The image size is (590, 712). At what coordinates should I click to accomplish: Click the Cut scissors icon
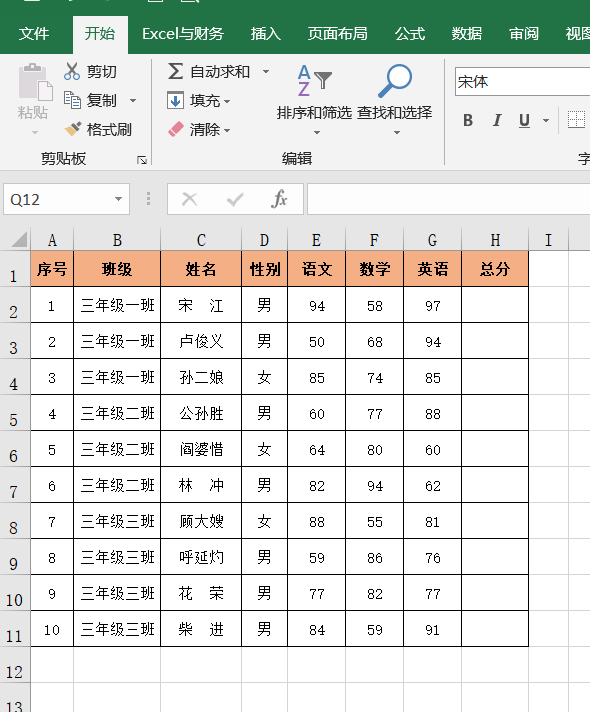click(72, 71)
